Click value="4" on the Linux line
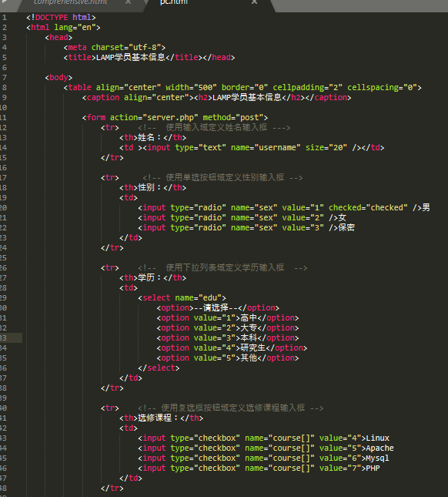This screenshot has height=497, width=448. 340,438
